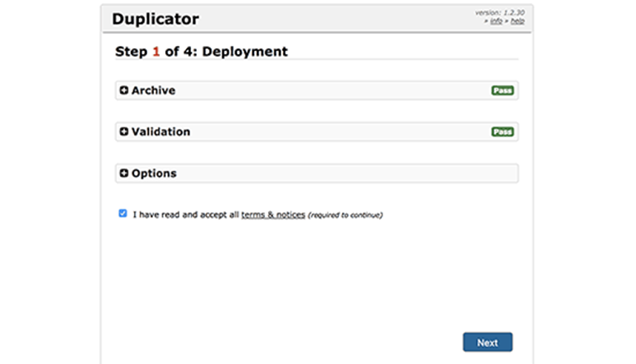The image size is (636, 364).
Task: Click the Archive section title text
Action: (x=153, y=90)
